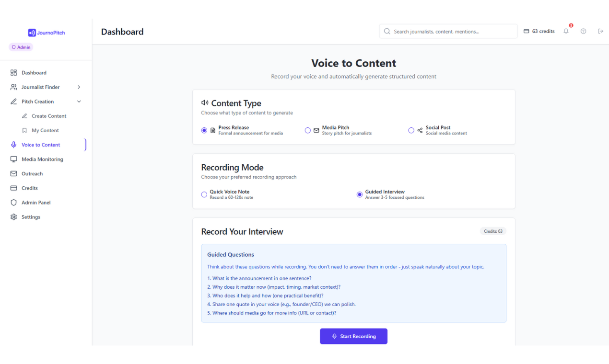The height and width of the screenshot is (364, 609).
Task: Click the Credits: 63 badge
Action: point(493,231)
